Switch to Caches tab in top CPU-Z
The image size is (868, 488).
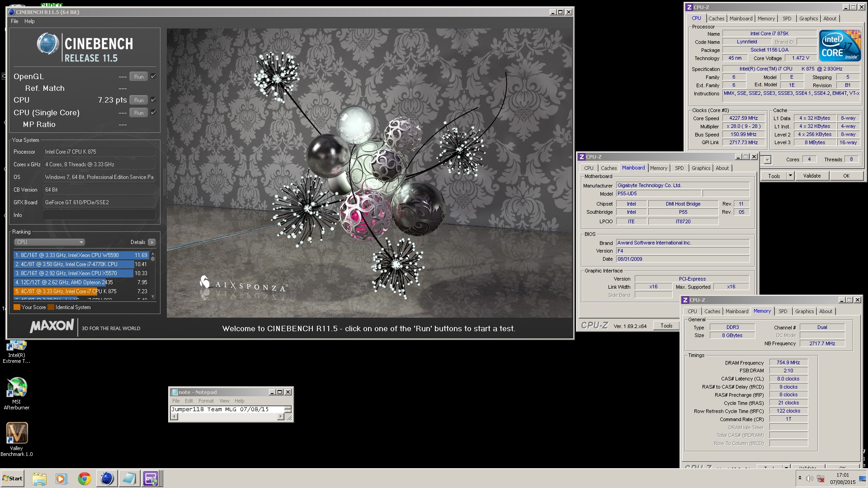click(x=716, y=19)
